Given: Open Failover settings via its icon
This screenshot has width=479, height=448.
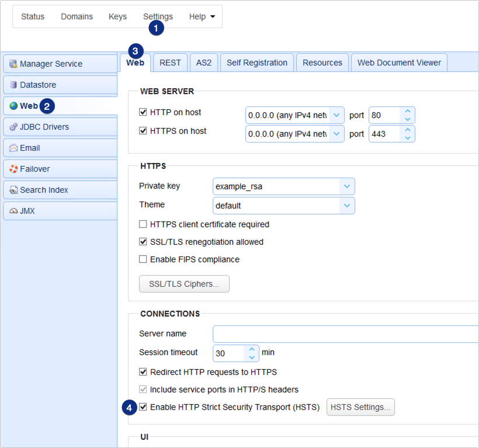Looking at the screenshot, I should tap(14, 169).
